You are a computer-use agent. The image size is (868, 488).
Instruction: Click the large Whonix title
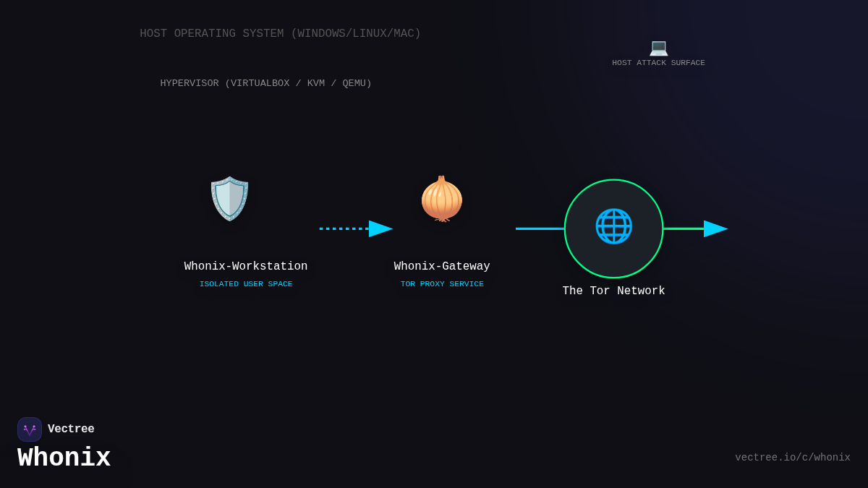[64, 458]
